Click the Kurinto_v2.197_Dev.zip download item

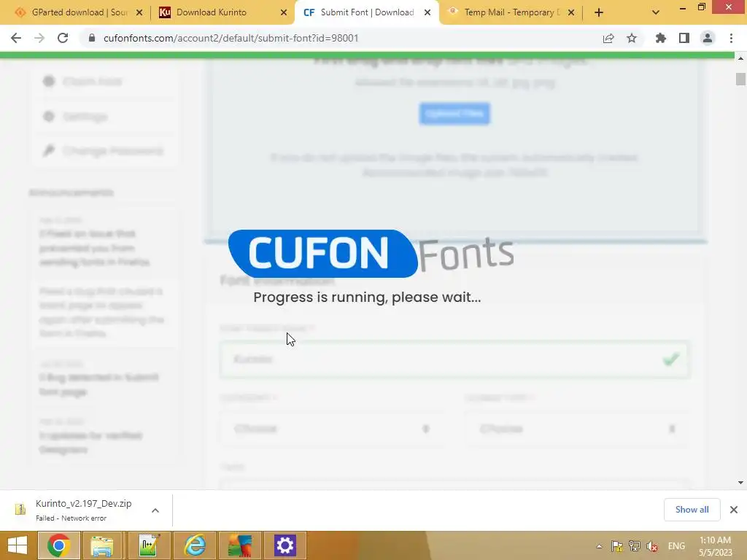pyautogui.click(x=83, y=510)
